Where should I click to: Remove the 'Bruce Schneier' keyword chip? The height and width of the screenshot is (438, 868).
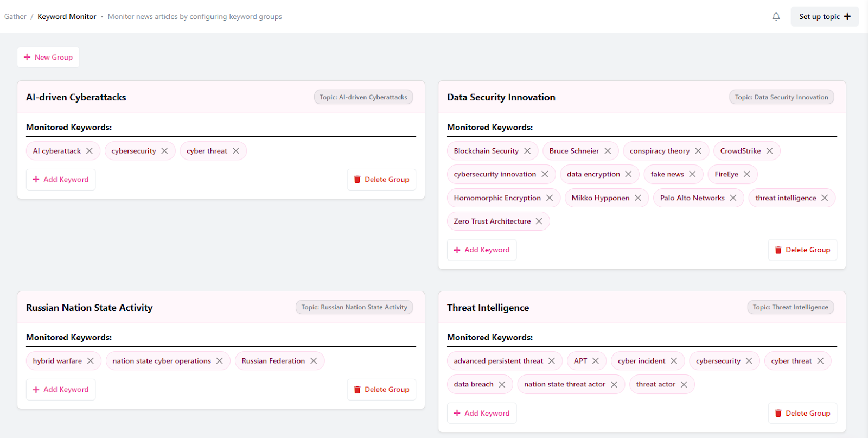pyautogui.click(x=608, y=151)
